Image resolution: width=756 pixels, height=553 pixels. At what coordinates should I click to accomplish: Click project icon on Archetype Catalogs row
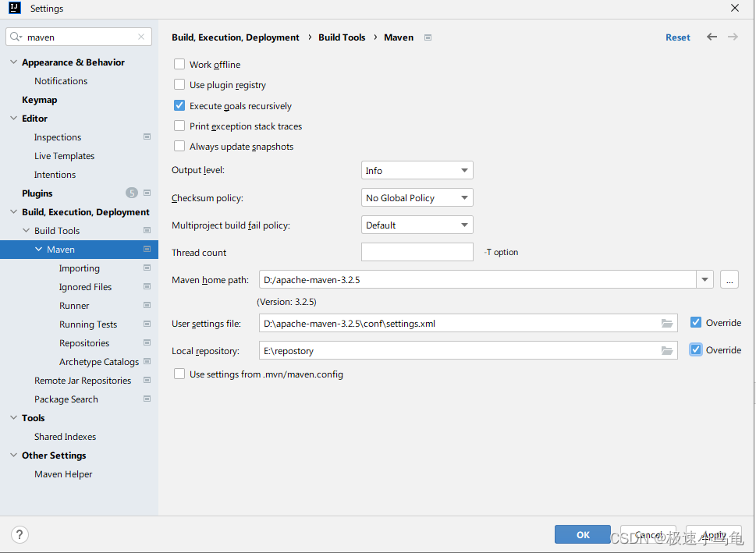coord(147,362)
